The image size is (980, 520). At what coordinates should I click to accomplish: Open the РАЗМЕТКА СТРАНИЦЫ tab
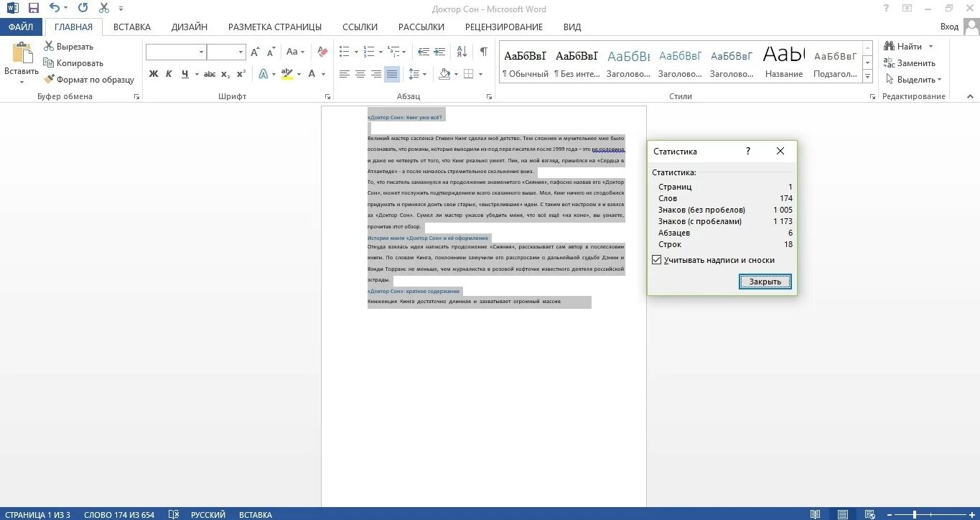(275, 27)
